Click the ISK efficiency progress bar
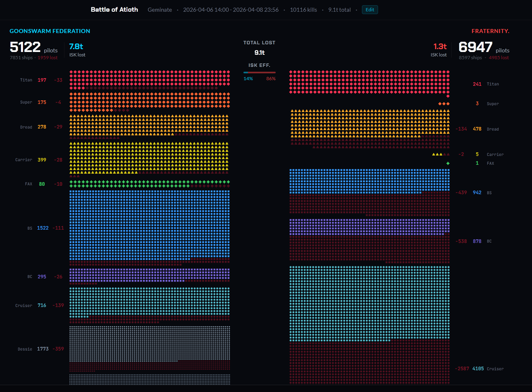This screenshot has width=532, height=392. tap(260, 73)
